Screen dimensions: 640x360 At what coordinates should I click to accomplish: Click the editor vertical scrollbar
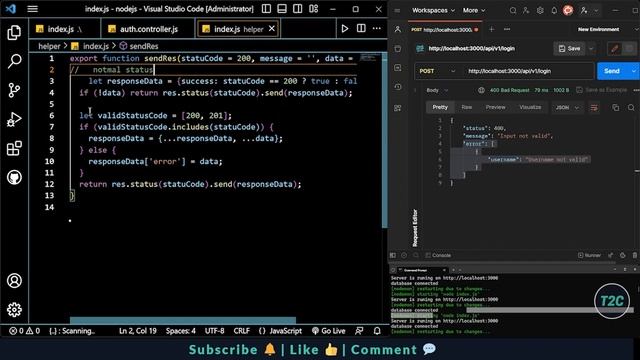pos(384,140)
